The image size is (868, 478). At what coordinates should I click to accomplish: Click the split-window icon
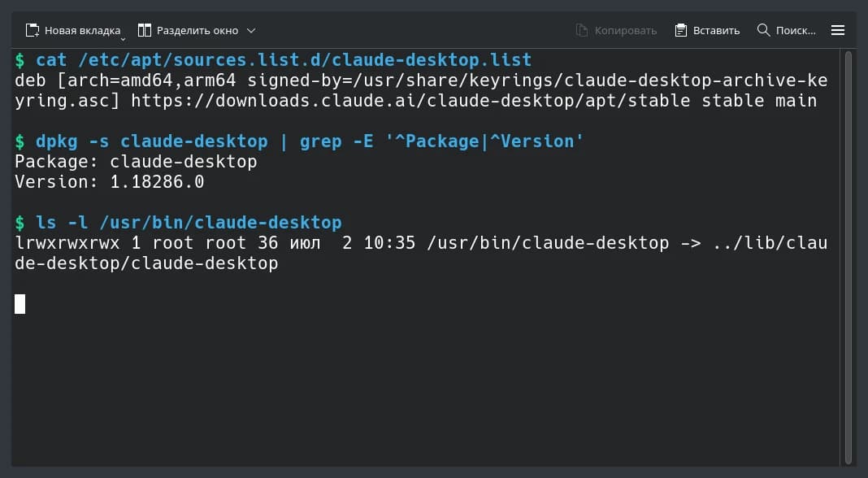pyautogui.click(x=145, y=30)
